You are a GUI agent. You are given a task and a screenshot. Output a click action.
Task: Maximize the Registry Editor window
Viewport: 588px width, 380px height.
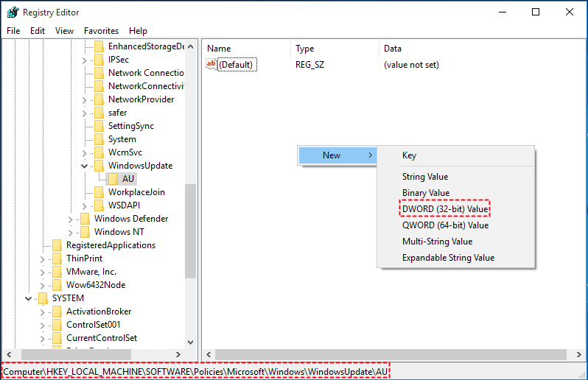(x=536, y=12)
